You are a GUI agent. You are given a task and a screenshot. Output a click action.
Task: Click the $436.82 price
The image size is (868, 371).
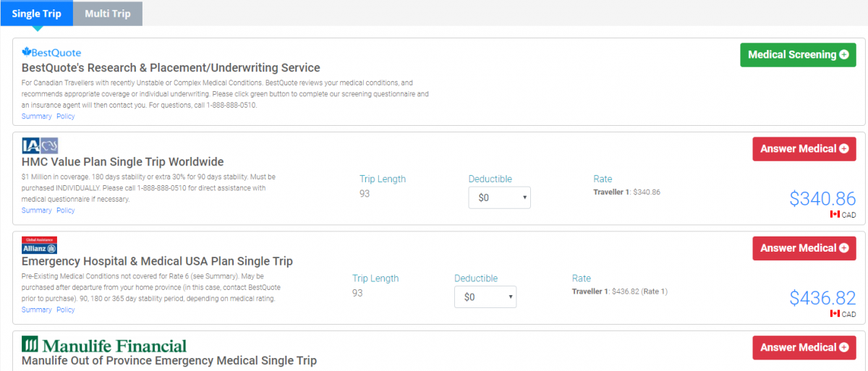[x=822, y=298]
